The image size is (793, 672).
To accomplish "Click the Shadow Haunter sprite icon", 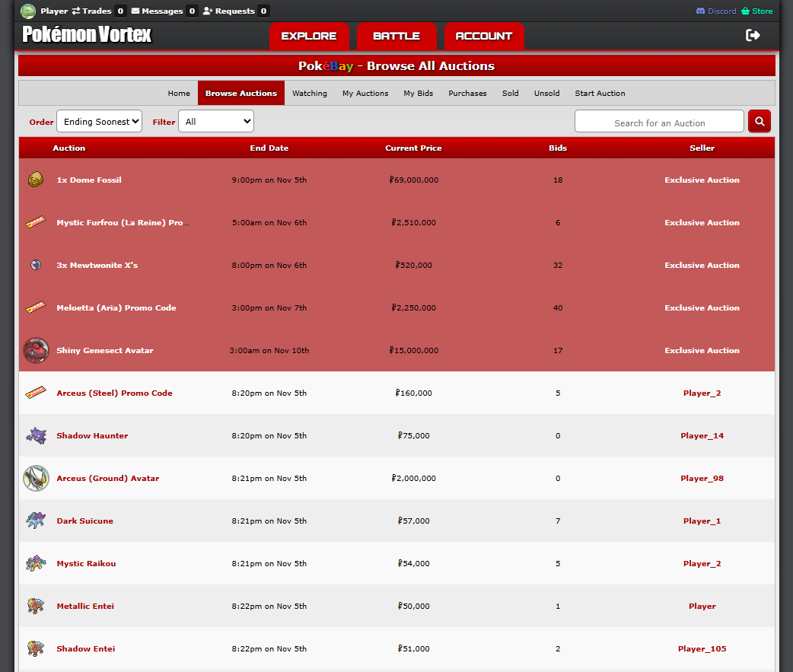I will tap(35, 435).
